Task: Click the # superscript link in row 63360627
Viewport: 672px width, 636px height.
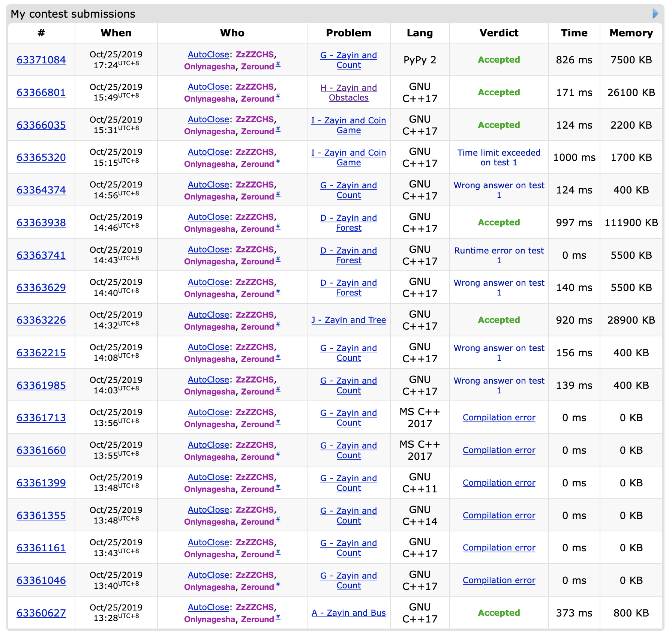Action: (278, 617)
